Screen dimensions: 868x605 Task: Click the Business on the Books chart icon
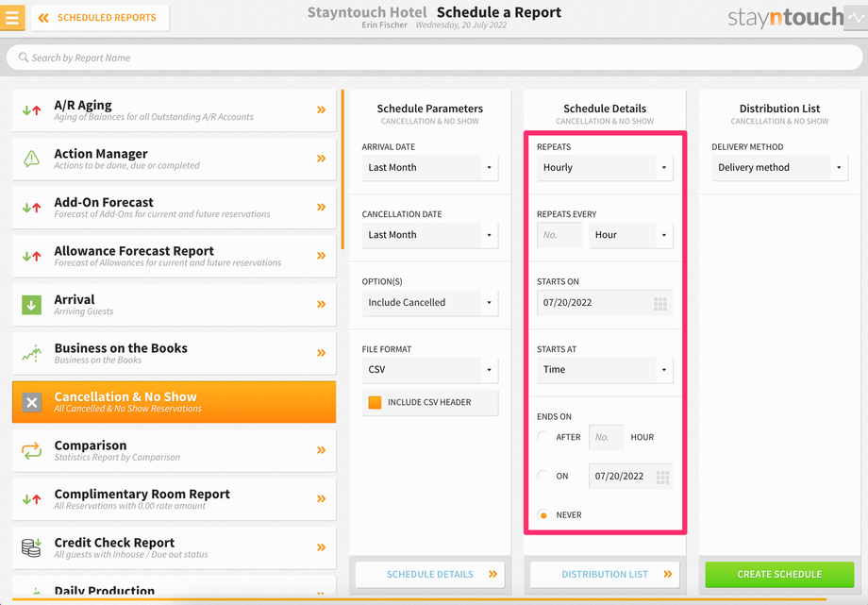pyautogui.click(x=31, y=353)
